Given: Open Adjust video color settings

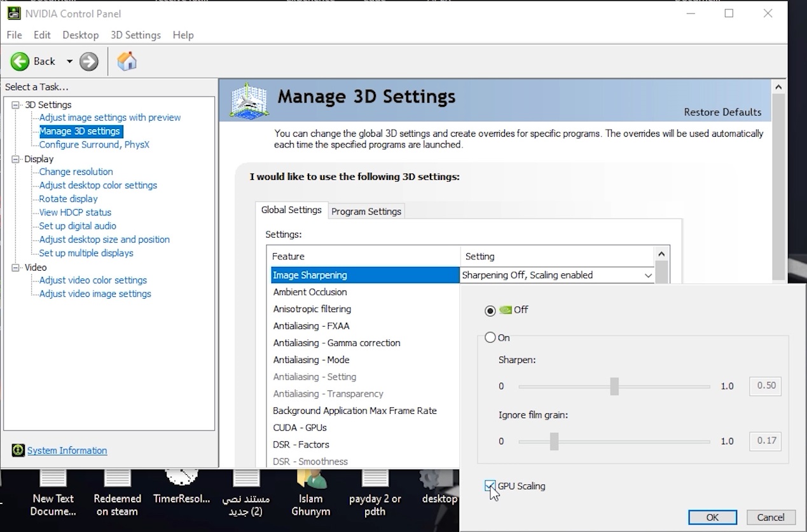Looking at the screenshot, I should click(x=93, y=280).
